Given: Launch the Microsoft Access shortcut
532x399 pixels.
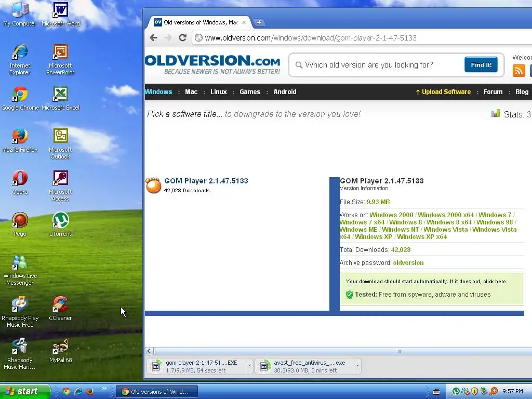Looking at the screenshot, I should (x=60, y=185).
